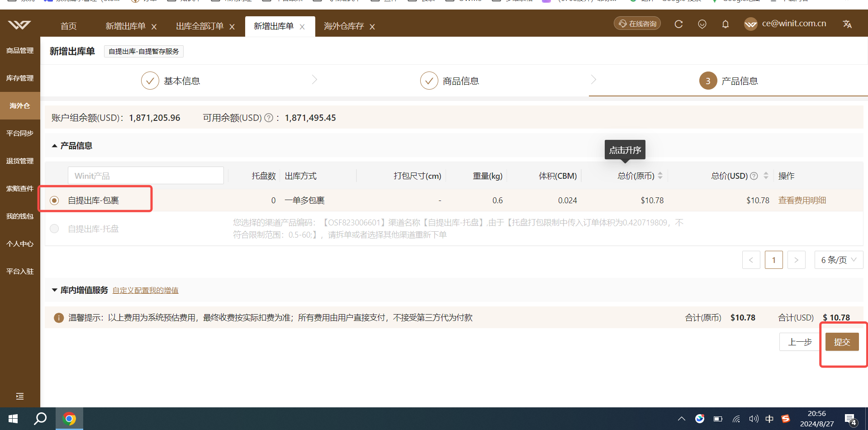This screenshot has height=430, width=868.
Task: Open the Windows Start menu
Action: [x=13, y=419]
